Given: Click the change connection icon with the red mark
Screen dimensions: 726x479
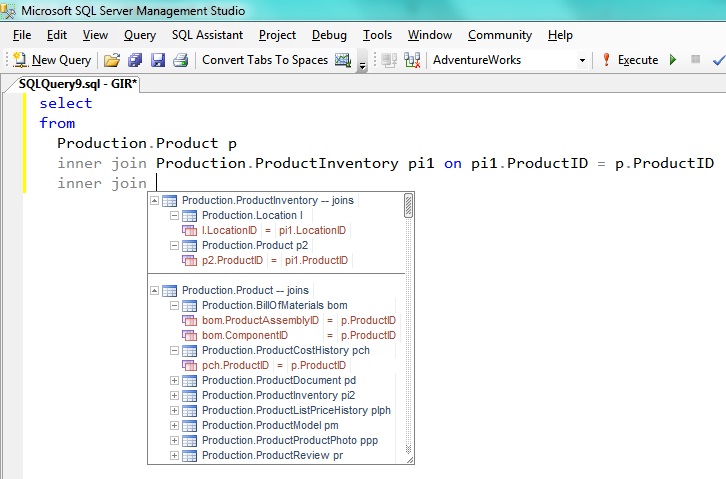Looking at the screenshot, I should 412,60.
